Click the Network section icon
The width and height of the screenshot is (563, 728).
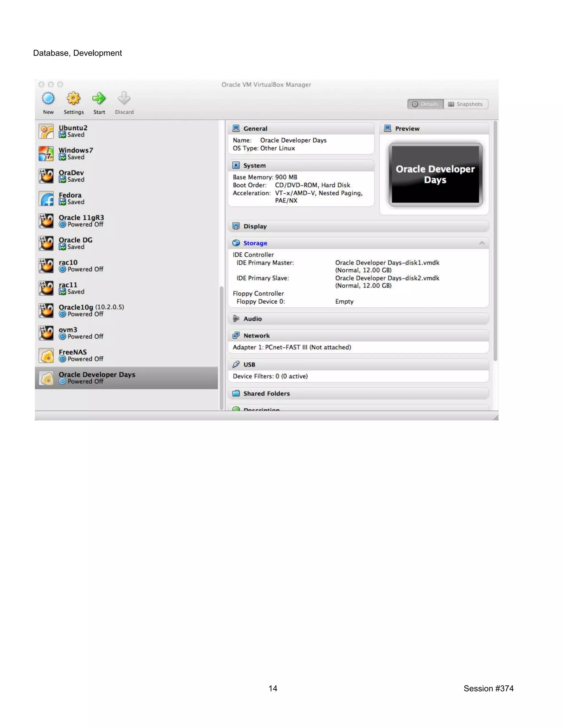coord(236,335)
